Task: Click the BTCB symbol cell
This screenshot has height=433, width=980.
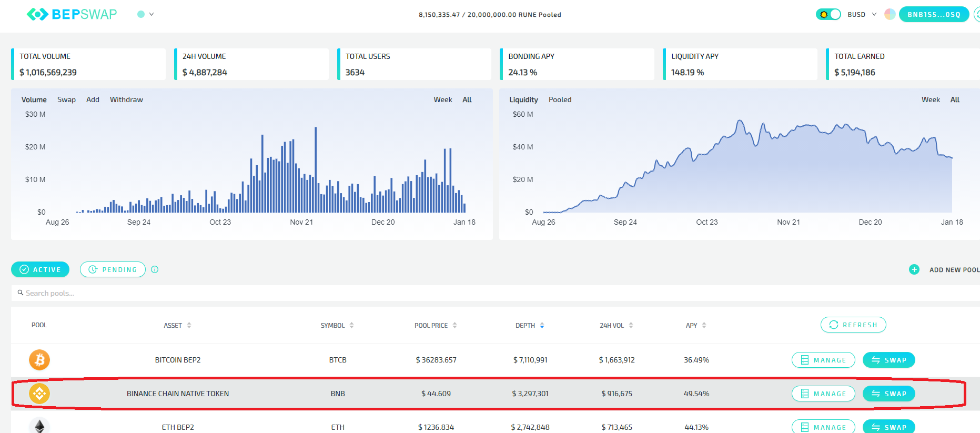Action: 338,360
